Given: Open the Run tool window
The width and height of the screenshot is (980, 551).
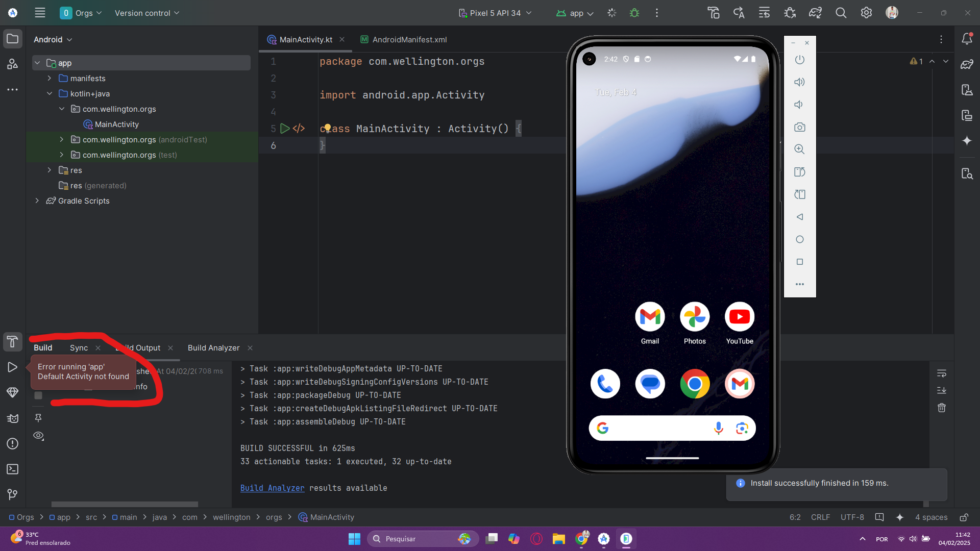Looking at the screenshot, I should click(x=13, y=367).
